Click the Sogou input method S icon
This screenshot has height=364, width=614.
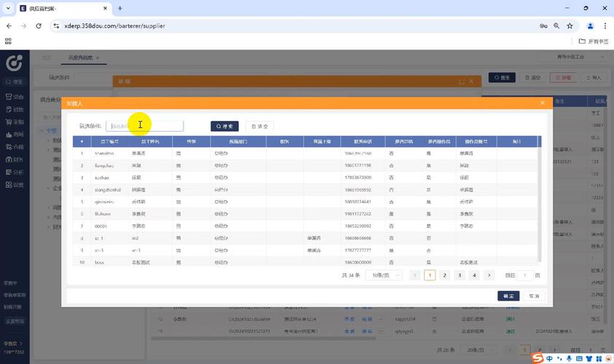pos(538,357)
